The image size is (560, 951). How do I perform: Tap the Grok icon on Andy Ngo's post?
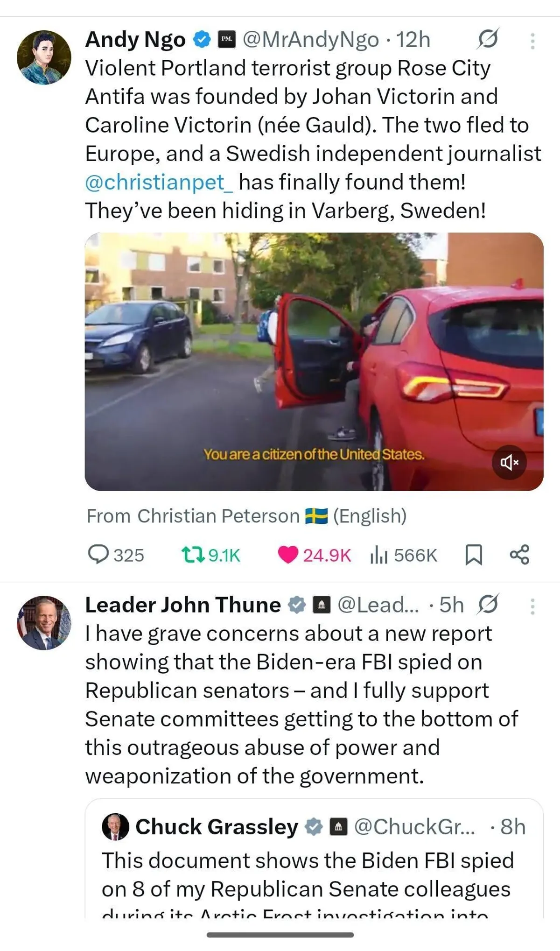[488, 39]
